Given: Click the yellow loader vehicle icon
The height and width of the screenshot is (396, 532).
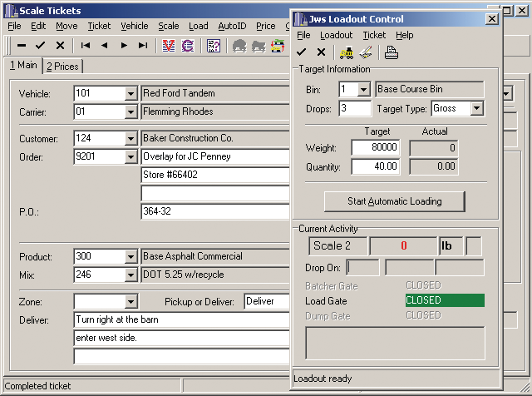Looking at the screenshot, I should (347, 52).
